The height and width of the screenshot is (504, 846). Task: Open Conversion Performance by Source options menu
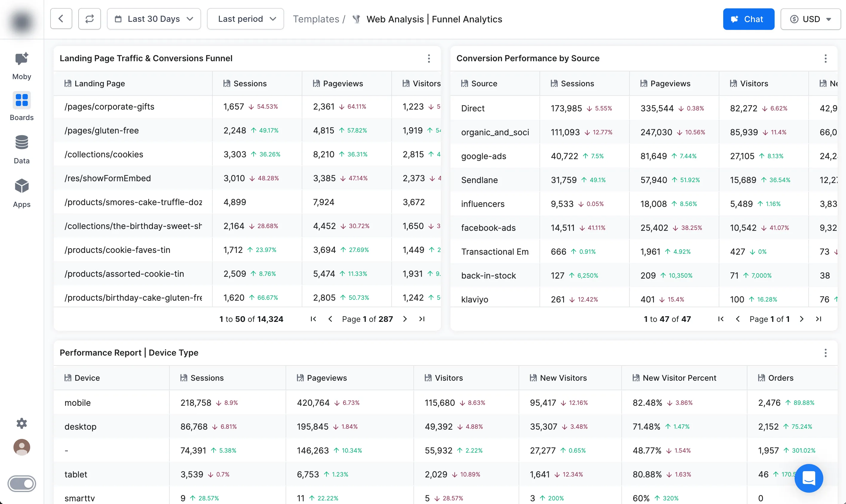[x=825, y=59]
